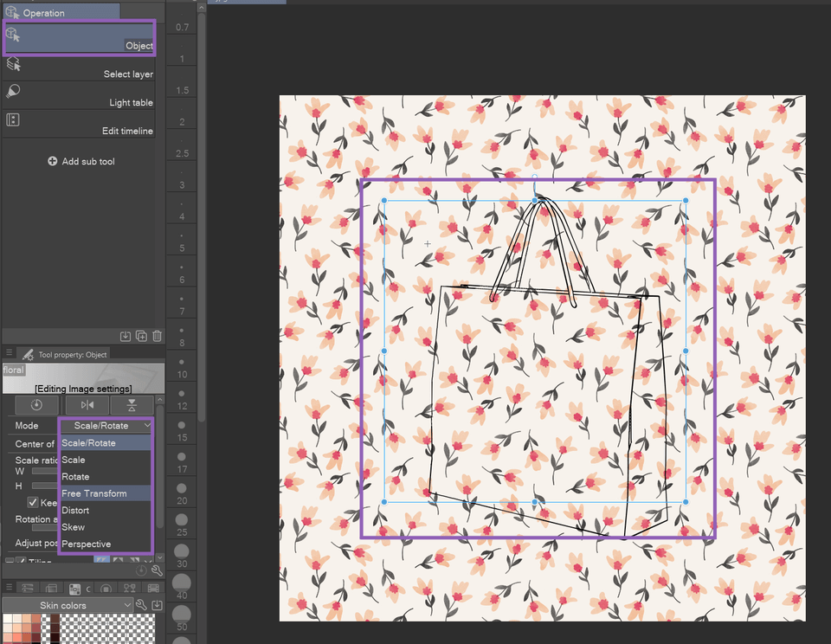Select the highlighted tiling direction toggle

coord(101,559)
